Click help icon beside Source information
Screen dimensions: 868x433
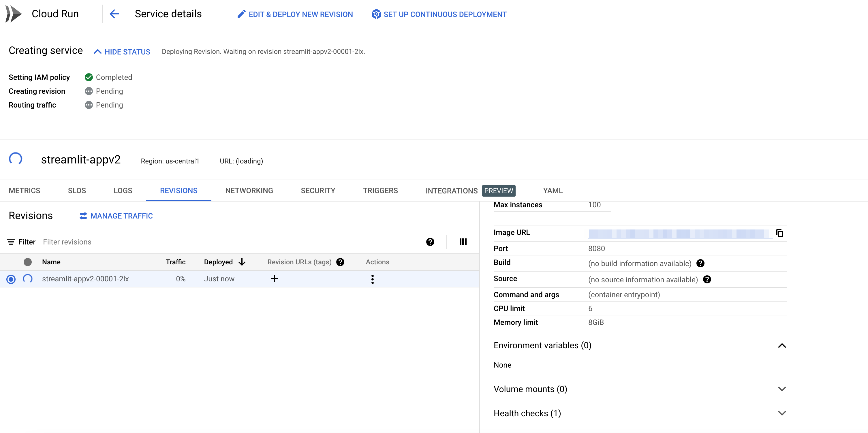(x=707, y=279)
